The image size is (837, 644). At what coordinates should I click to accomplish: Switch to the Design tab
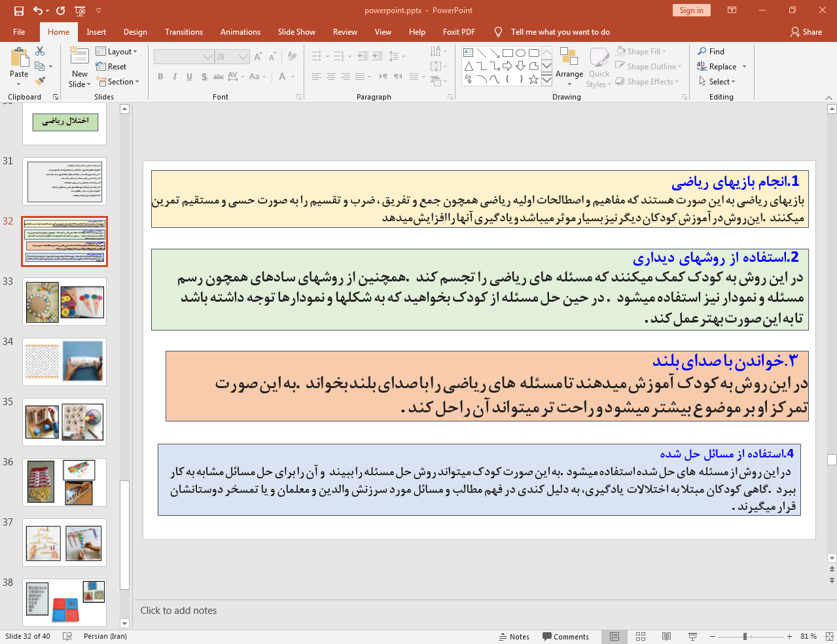pyautogui.click(x=135, y=32)
